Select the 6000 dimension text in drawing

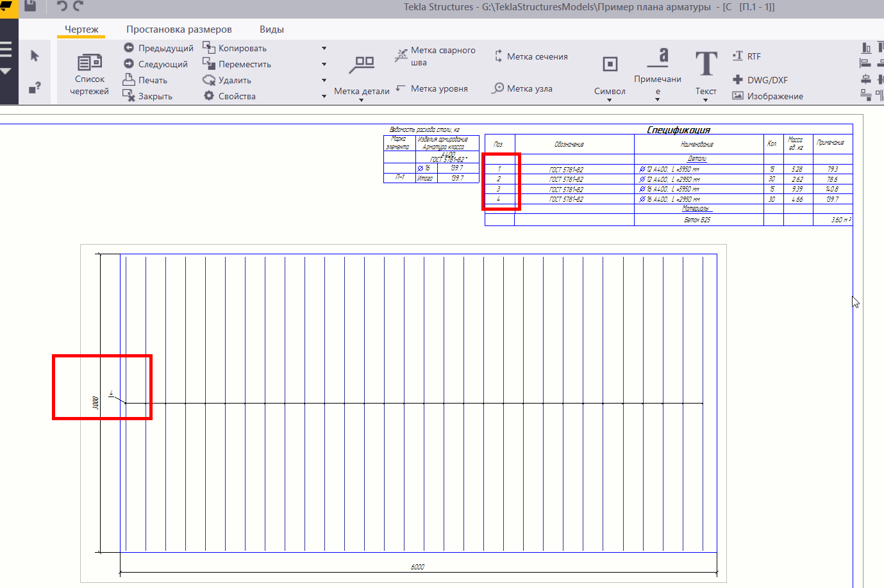pos(417,567)
